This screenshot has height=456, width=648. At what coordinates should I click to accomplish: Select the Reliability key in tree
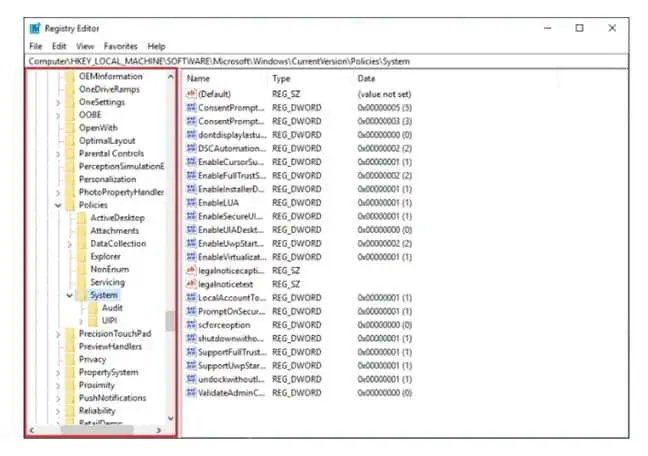(x=97, y=411)
